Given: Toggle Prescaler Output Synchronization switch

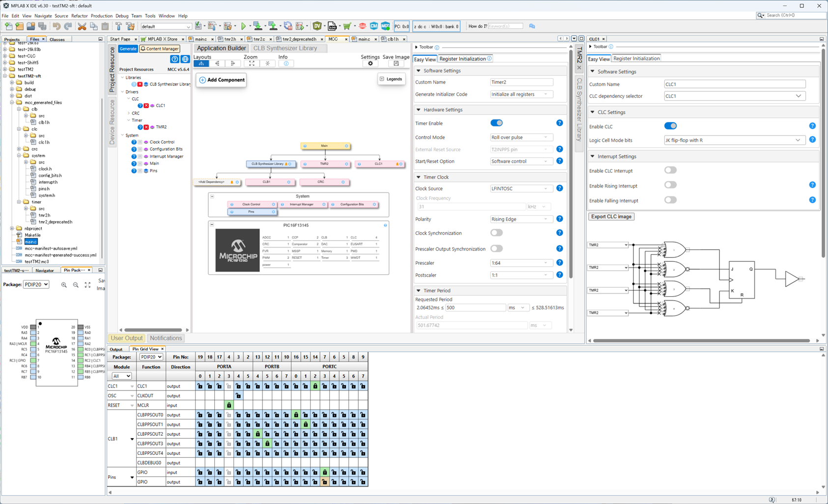Looking at the screenshot, I should 496,249.
